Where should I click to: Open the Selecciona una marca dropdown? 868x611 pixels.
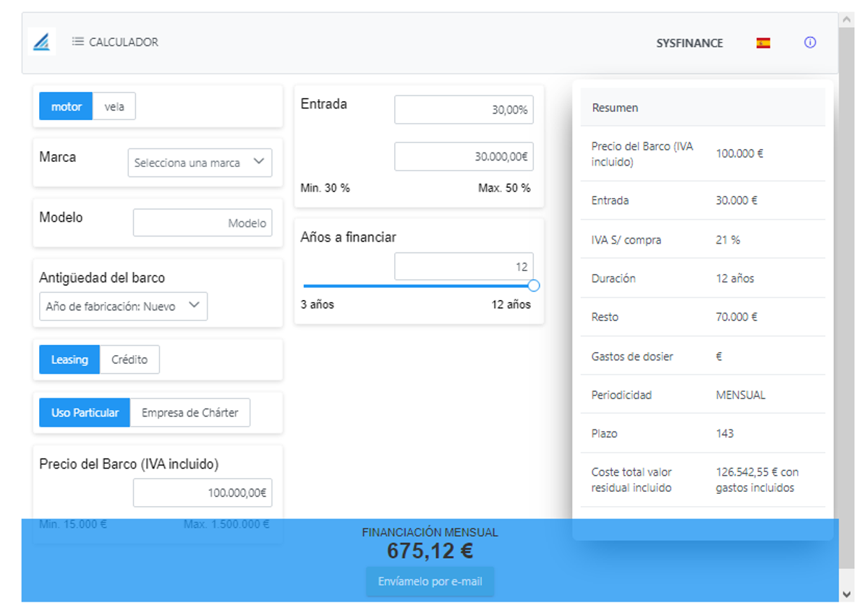[200, 163]
